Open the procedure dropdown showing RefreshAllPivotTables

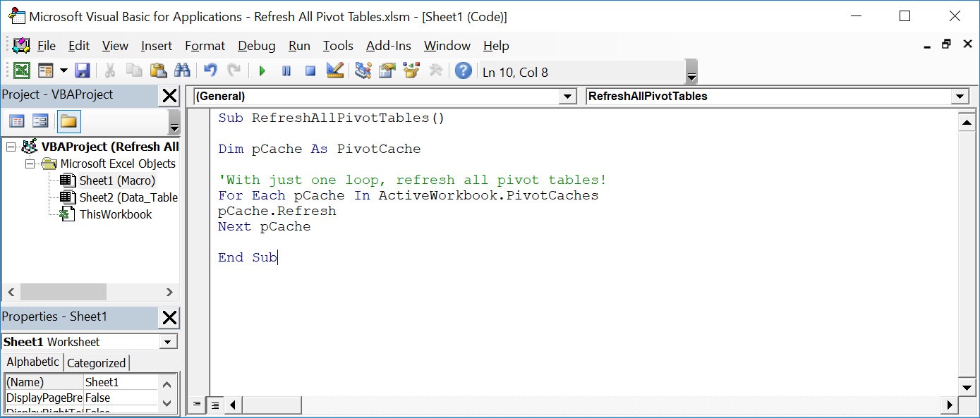coord(961,96)
